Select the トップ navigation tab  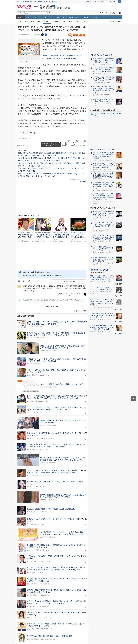pyautogui.click(x=20, y=17)
